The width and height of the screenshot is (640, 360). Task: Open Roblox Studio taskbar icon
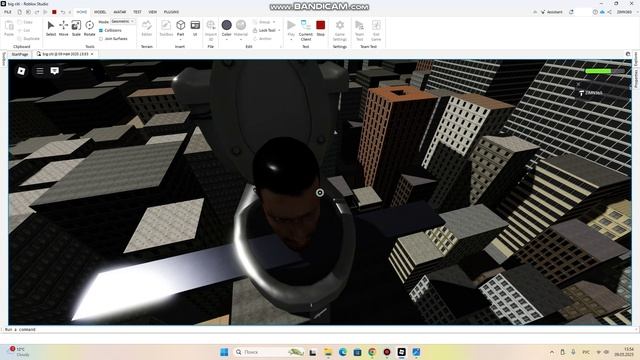[402, 352]
